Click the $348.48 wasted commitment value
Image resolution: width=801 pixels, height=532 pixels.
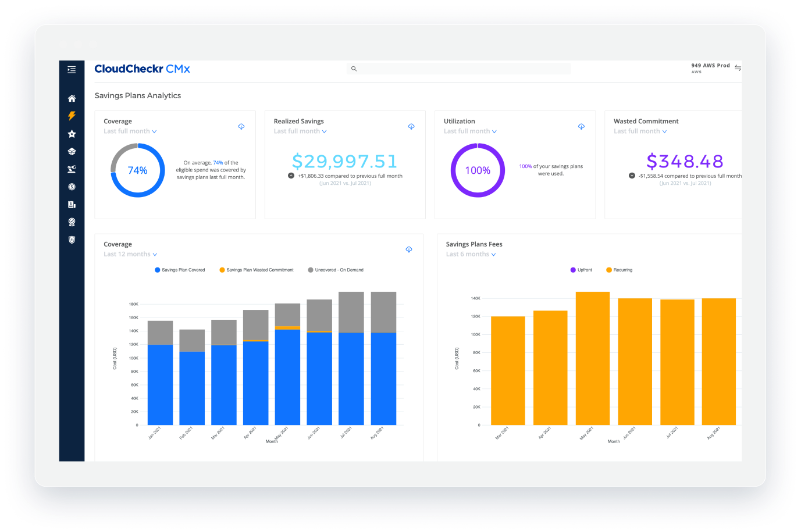(685, 161)
